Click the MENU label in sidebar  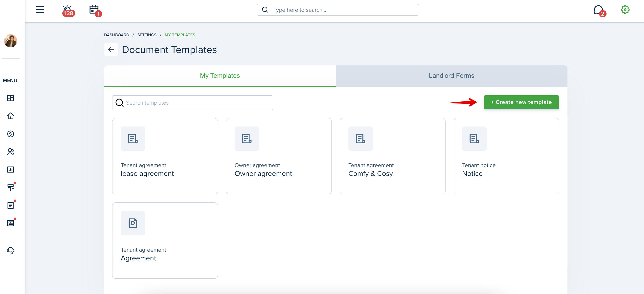pos(10,80)
